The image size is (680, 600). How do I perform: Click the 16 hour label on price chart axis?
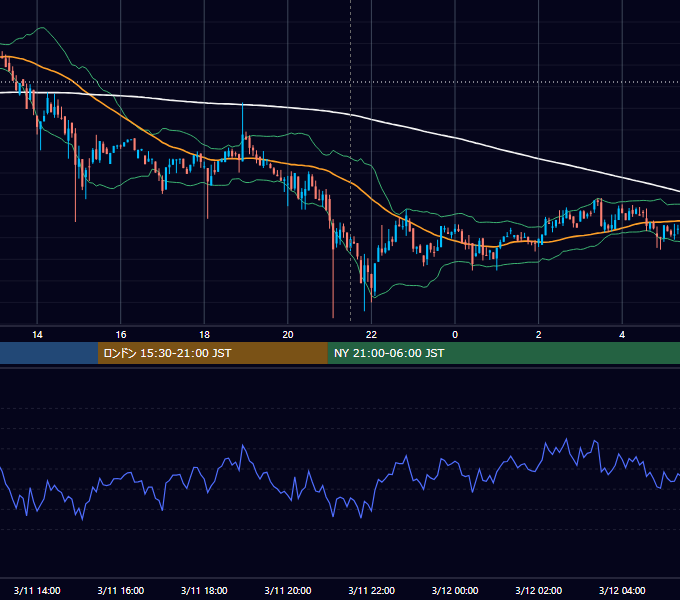click(121, 335)
